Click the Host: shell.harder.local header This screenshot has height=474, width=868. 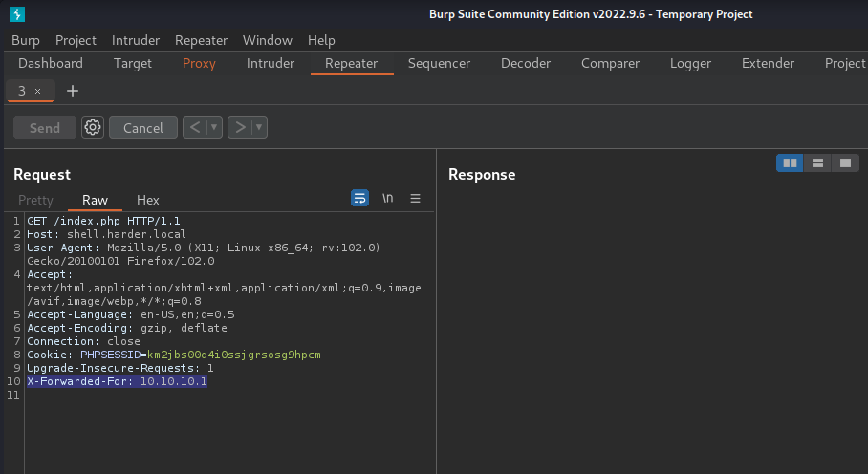point(106,234)
